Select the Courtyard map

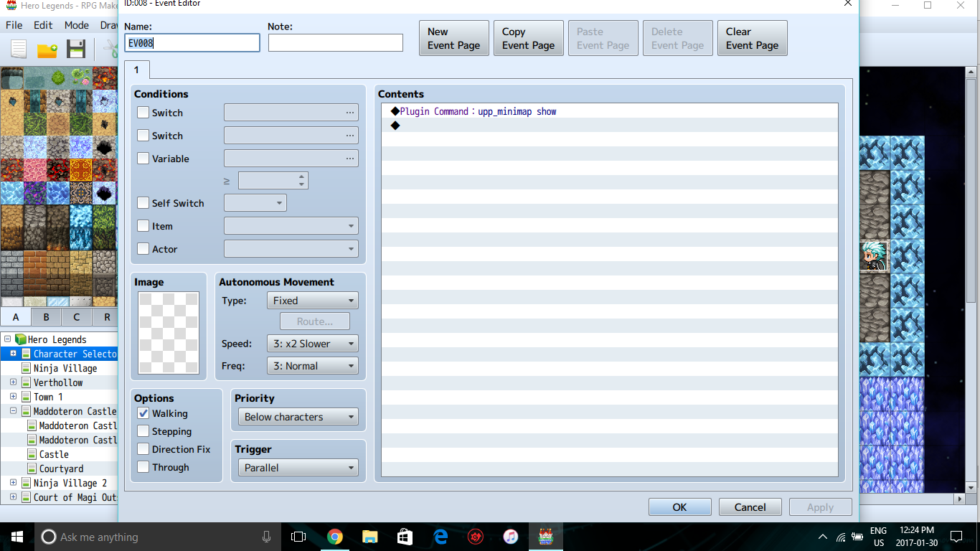tap(61, 468)
